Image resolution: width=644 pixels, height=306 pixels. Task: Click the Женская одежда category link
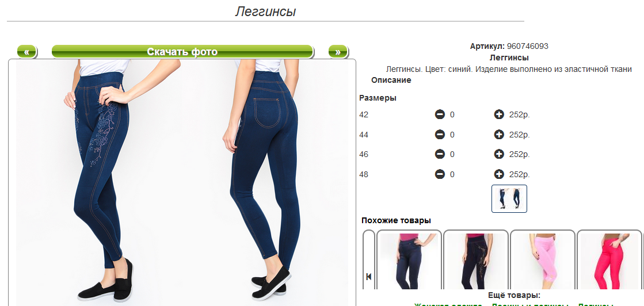(448, 304)
